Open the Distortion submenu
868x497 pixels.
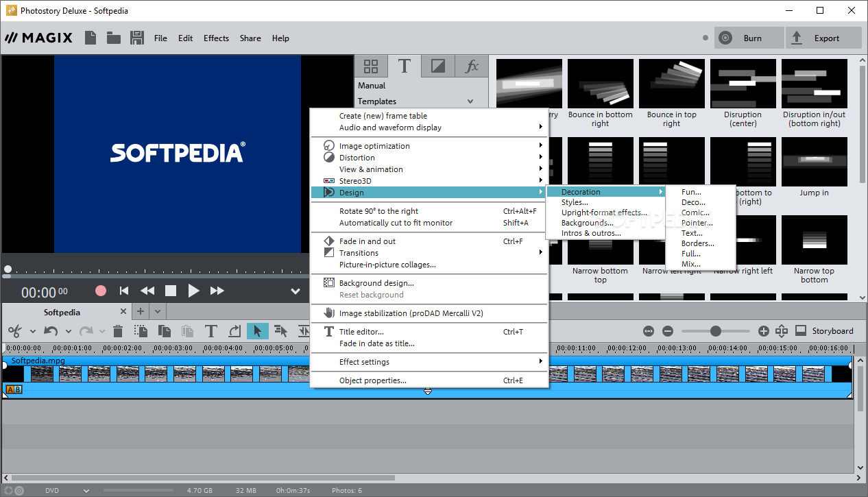pos(429,158)
